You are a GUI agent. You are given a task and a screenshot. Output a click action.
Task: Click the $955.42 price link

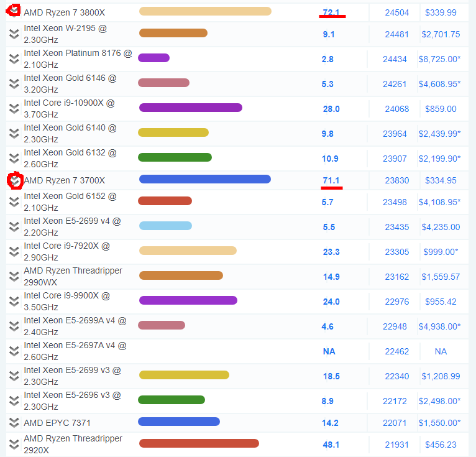coord(441,302)
